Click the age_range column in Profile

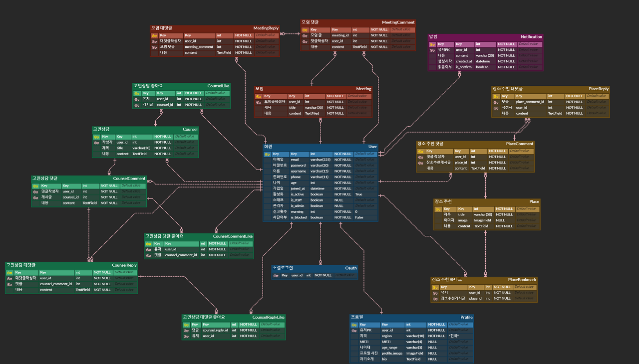(389, 348)
